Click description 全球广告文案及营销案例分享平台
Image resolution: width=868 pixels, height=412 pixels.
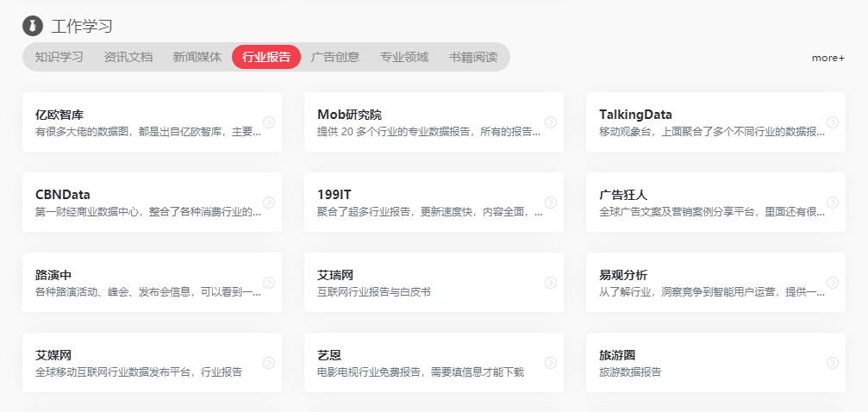(712, 212)
